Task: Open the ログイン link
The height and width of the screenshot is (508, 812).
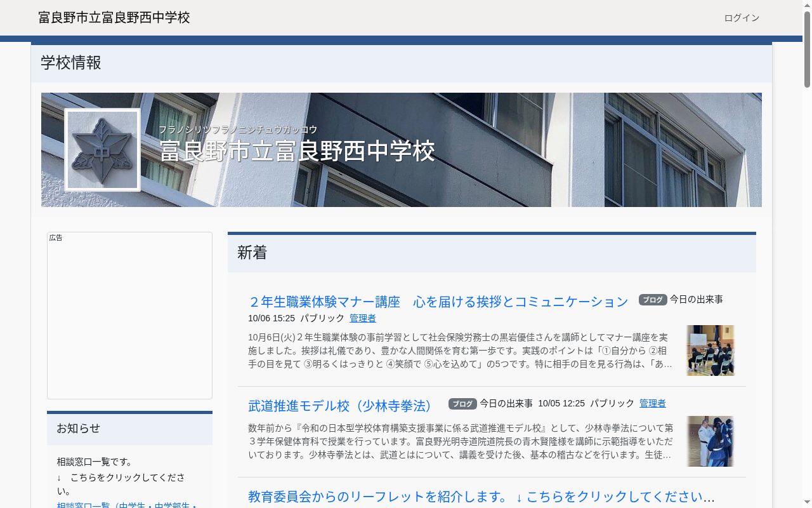Action: pyautogui.click(x=742, y=18)
